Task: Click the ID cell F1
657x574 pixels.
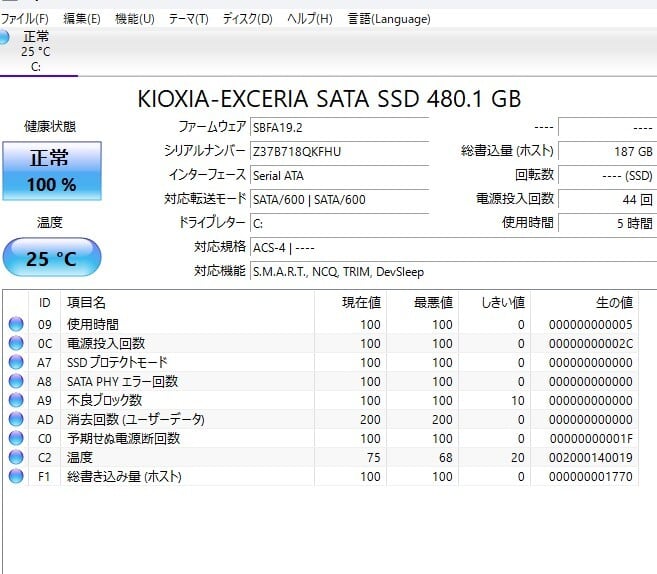Action: coord(44,477)
